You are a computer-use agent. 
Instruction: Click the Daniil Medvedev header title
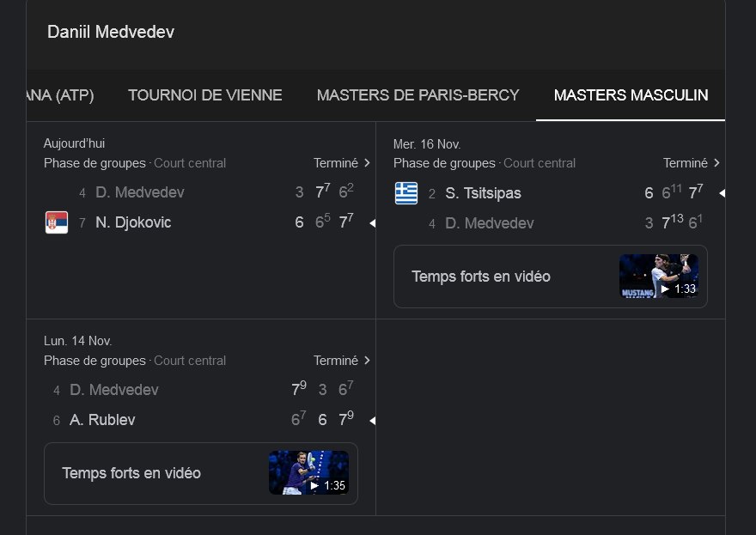click(x=111, y=33)
